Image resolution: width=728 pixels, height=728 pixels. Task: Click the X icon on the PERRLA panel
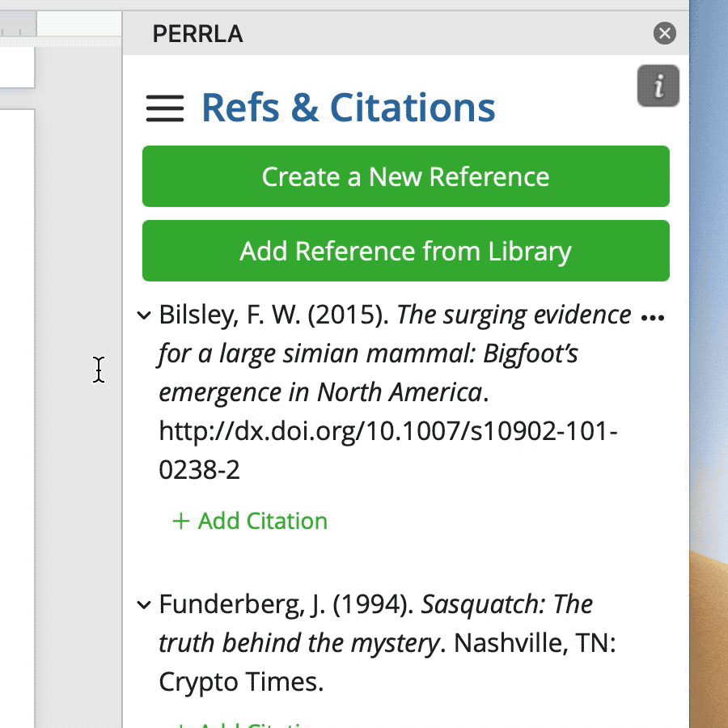665,33
